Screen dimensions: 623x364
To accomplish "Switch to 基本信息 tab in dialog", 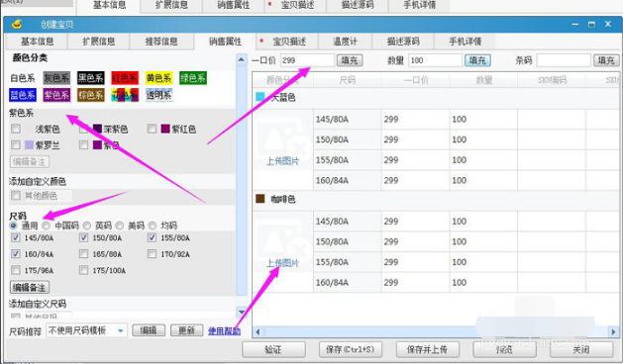I will 37,42.
